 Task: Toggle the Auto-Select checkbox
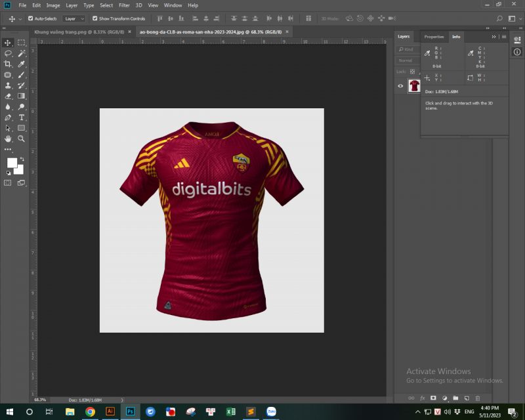(30, 18)
